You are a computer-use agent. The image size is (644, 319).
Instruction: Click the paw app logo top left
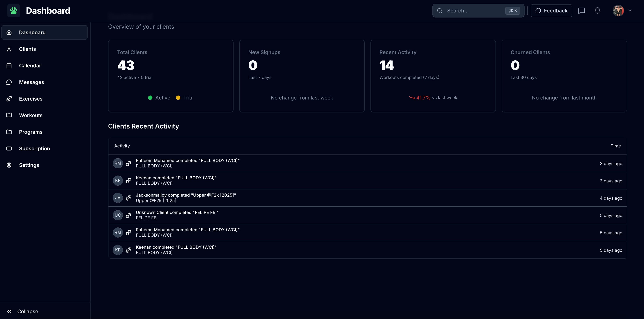(x=14, y=10)
